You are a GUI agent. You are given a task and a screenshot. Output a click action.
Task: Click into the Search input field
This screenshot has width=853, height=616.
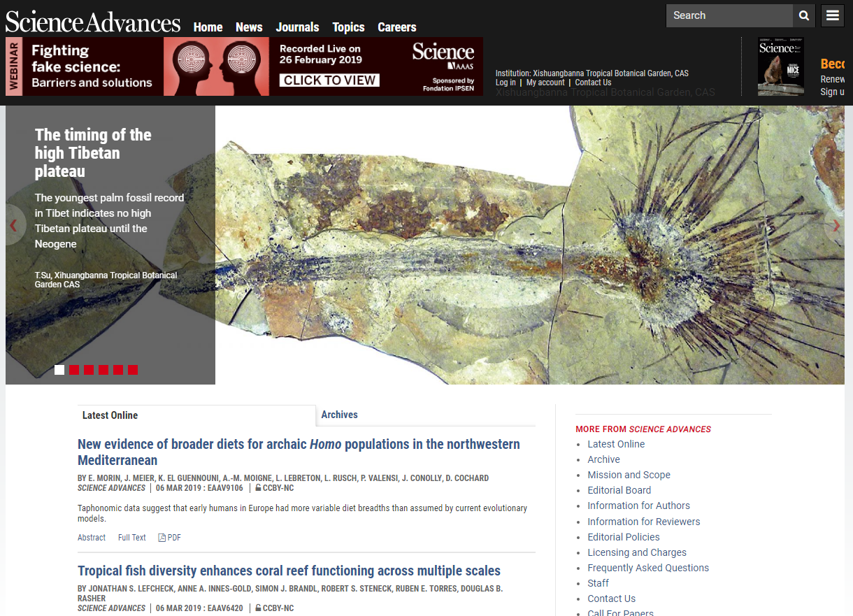(x=729, y=15)
